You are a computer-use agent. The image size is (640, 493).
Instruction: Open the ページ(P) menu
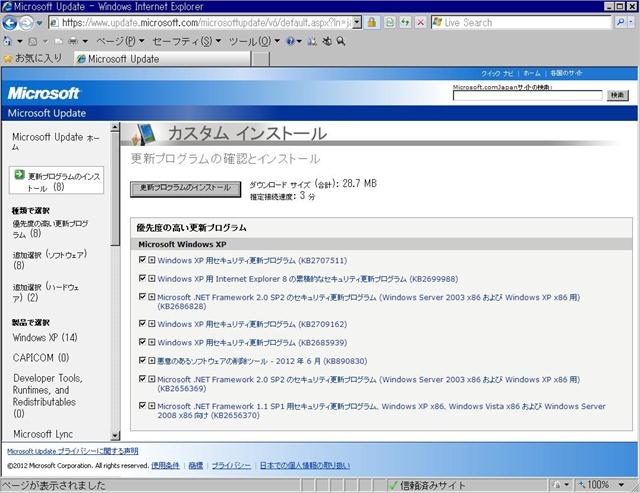(120, 41)
